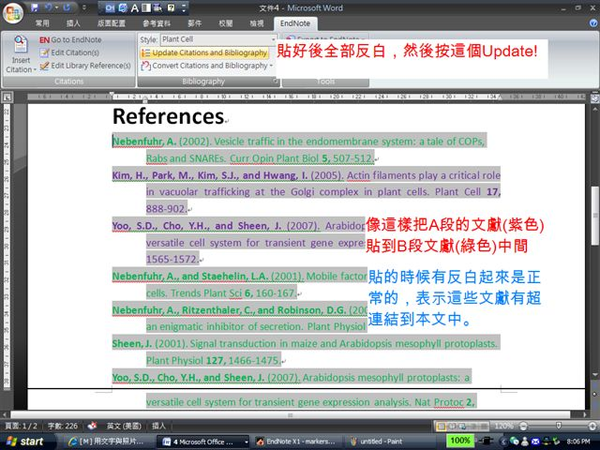Click the green 100% battery indicator

[461, 441]
